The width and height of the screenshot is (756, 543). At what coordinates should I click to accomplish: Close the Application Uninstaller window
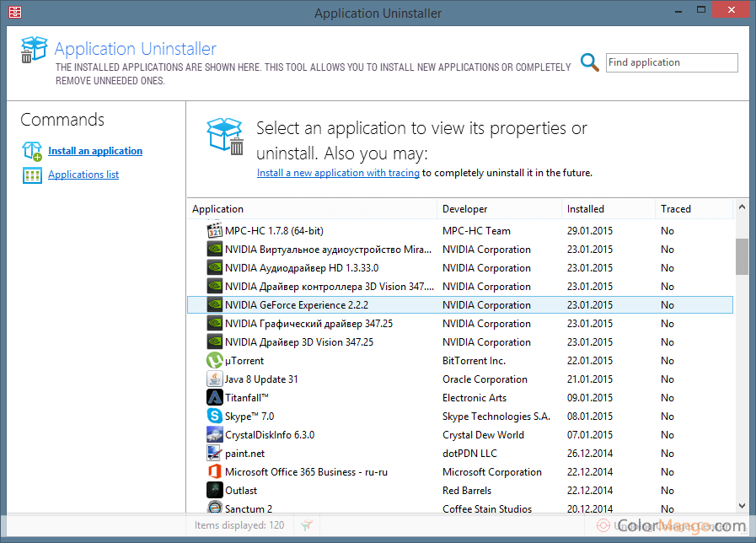[x=731, y=9]
